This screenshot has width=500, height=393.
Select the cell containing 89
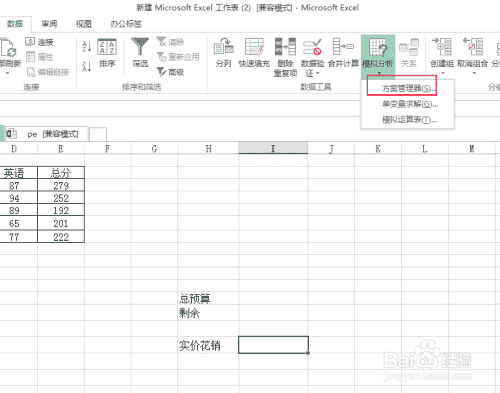click(x=18, y=210)
